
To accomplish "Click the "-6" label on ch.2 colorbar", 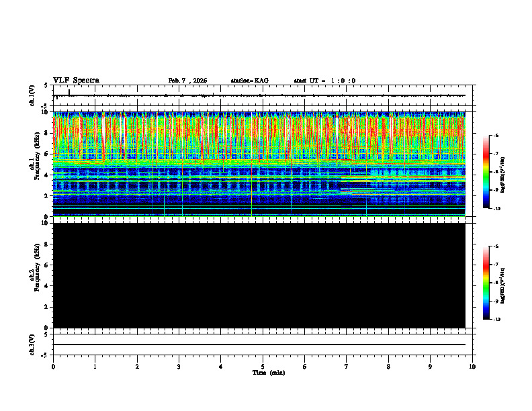I will coord(496,246).
